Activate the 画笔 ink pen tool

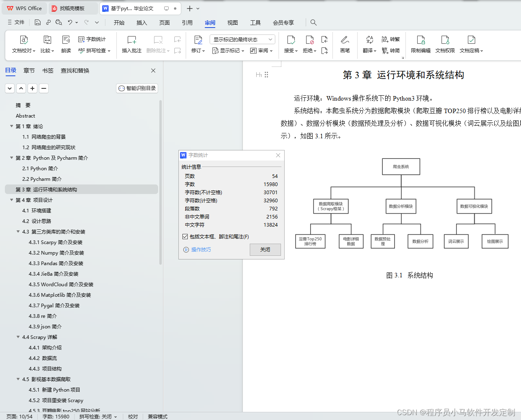[x=345, y=43]
